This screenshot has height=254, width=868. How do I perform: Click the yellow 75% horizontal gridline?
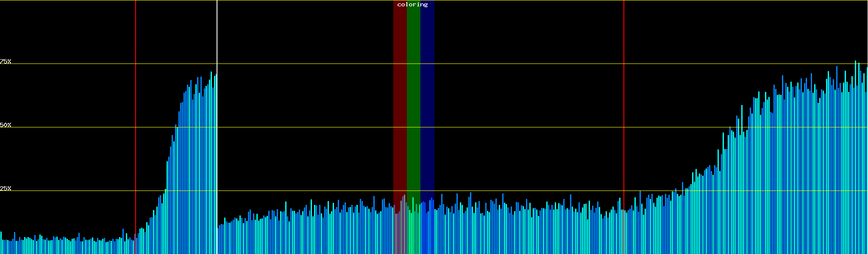[509, 64]
